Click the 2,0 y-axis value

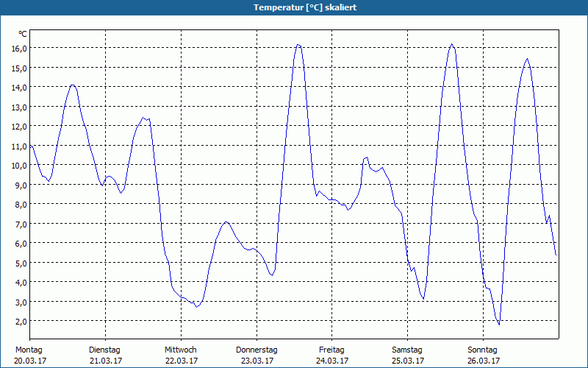(21, 321)
